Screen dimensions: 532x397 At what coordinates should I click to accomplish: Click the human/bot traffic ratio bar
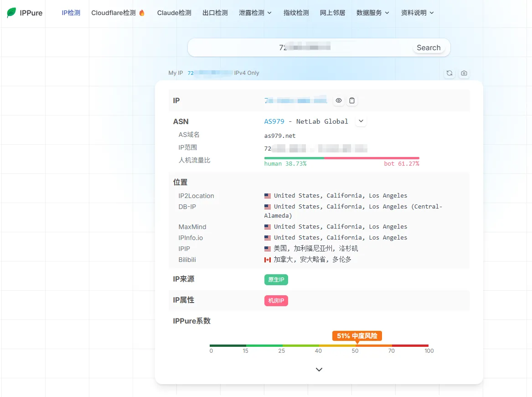(x=341, y=158)
